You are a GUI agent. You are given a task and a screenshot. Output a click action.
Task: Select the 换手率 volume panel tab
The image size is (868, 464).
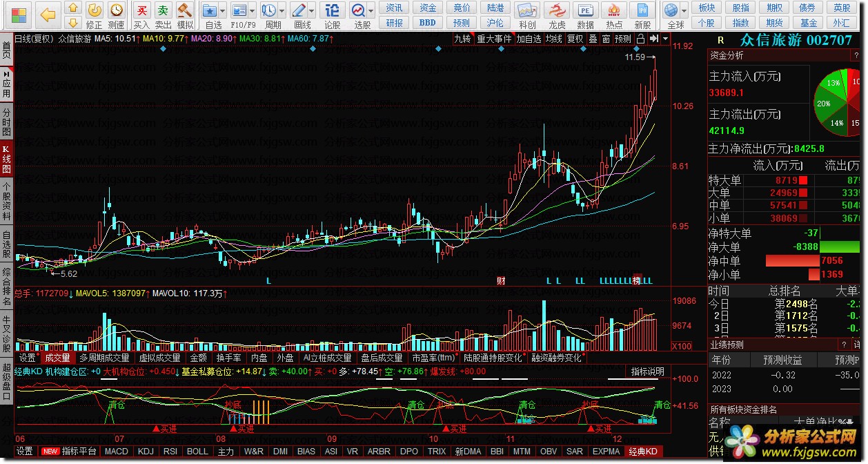pos(229,358)
